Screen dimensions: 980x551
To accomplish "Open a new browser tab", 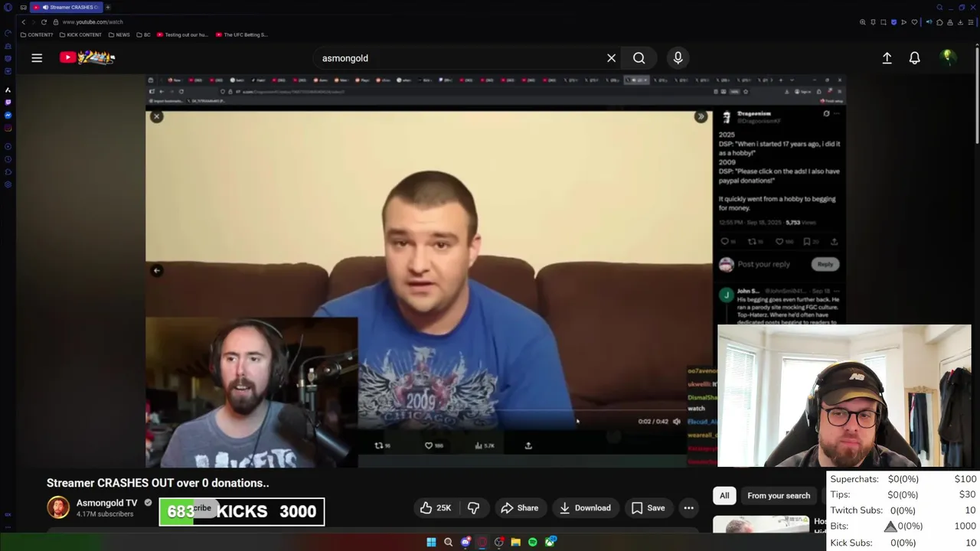I will 108,8.
